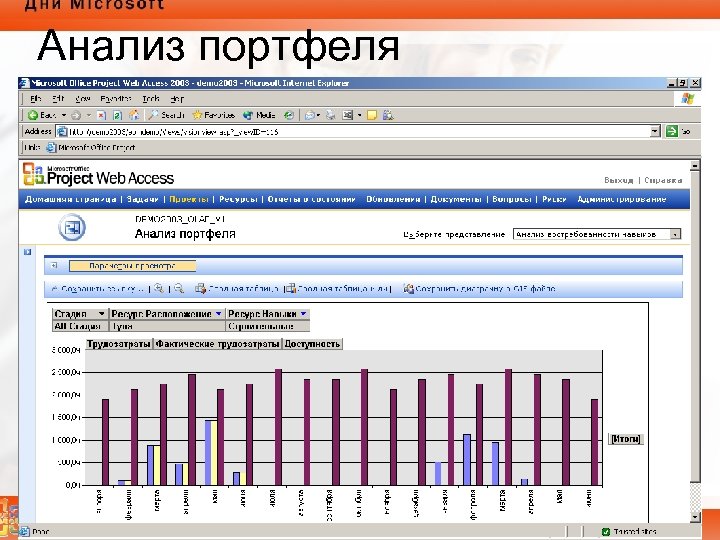Screen dimensions: 720x540
Task: Open the Риски section
Action: [x=554, y=199]
